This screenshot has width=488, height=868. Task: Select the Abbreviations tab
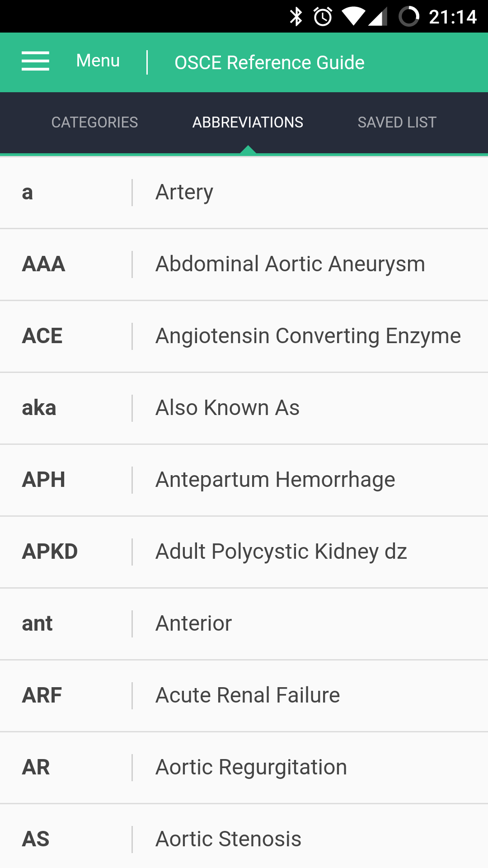point(248,123)
